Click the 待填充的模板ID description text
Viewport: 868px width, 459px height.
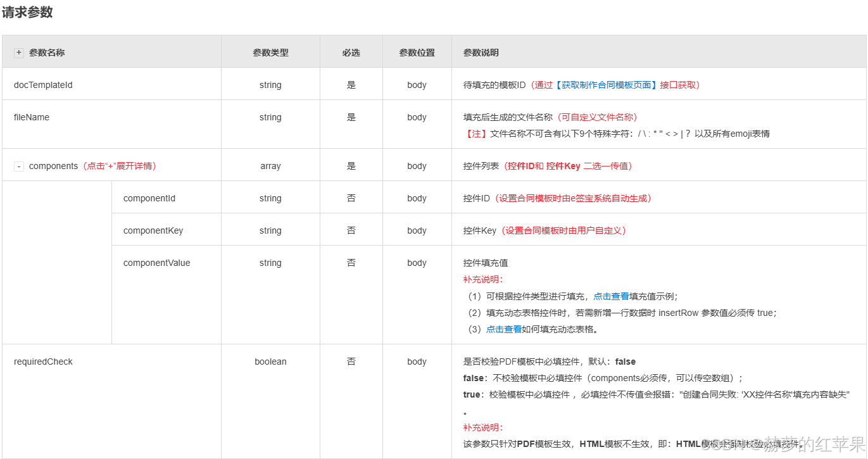[x=494, y=85]
